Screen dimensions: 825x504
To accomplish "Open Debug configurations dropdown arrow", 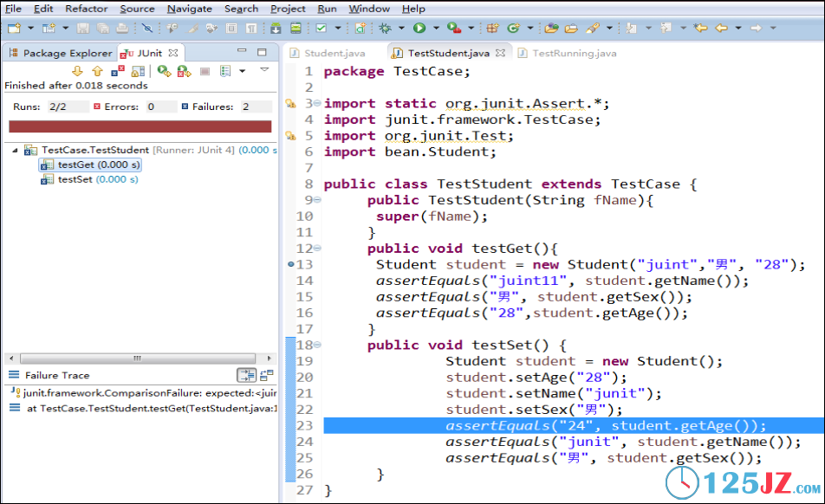I will tap(401, 28).
